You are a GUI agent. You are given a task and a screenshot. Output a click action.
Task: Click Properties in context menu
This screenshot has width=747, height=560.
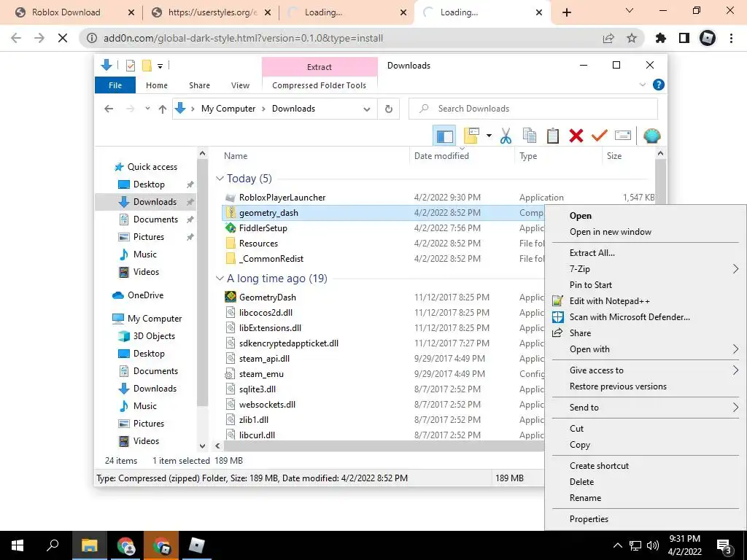(589, 519)
